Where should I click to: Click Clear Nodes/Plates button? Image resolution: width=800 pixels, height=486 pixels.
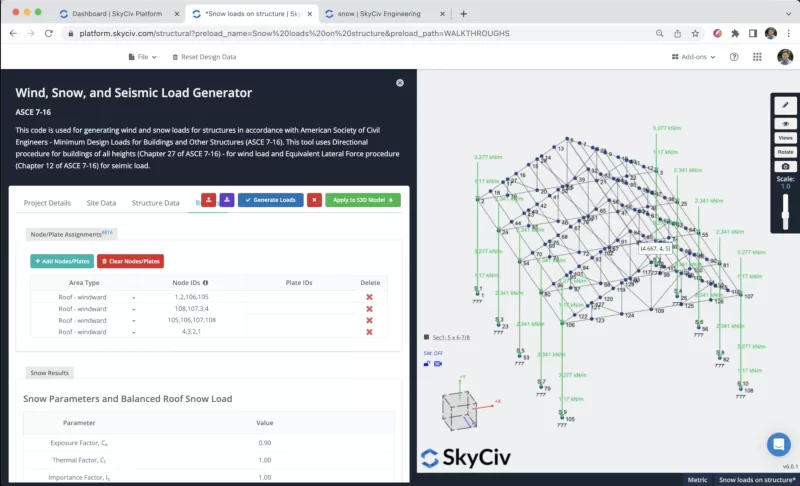(x=131, y=261)
